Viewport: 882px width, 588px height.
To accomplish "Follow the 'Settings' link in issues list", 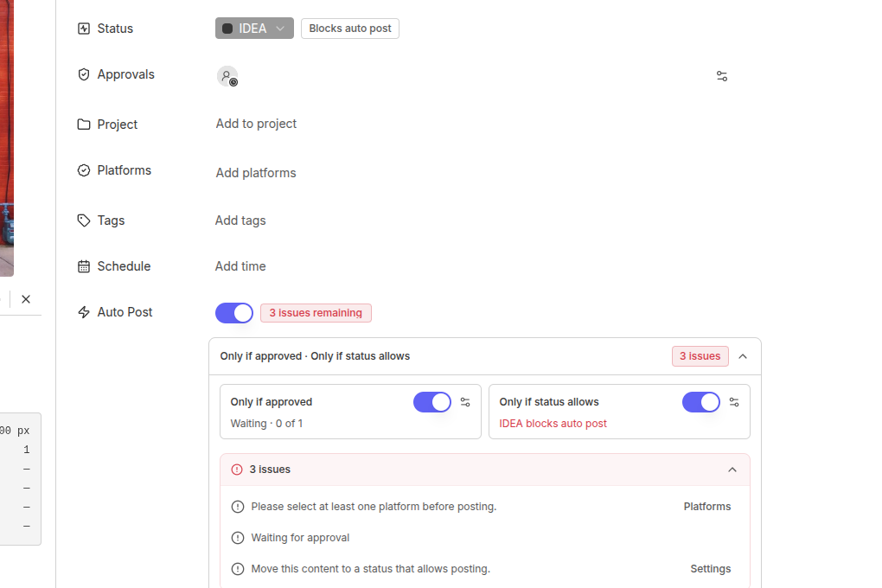I will [x=711, y=569].
